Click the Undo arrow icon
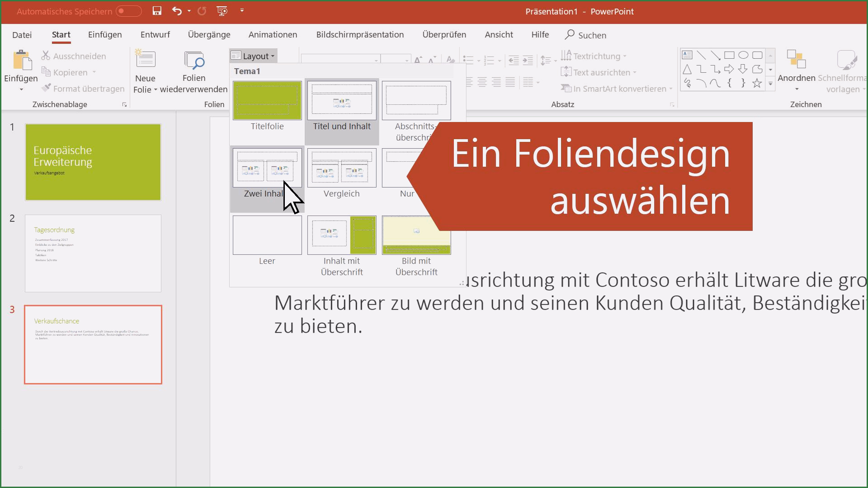 pos(177,11)
